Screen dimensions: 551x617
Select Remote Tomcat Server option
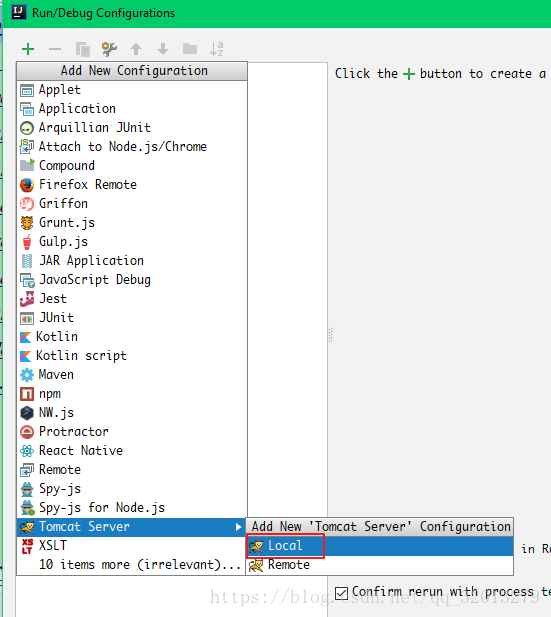pos(380,565)
